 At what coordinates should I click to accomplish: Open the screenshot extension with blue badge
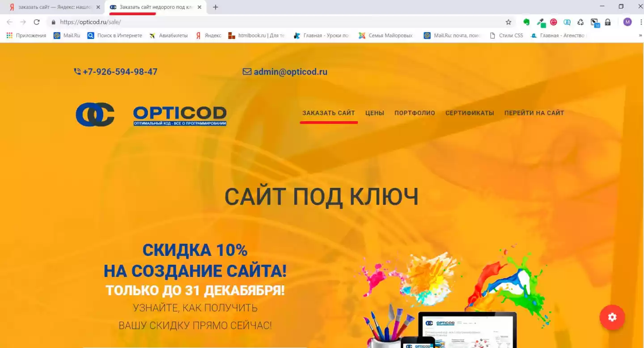pos(595,22)
